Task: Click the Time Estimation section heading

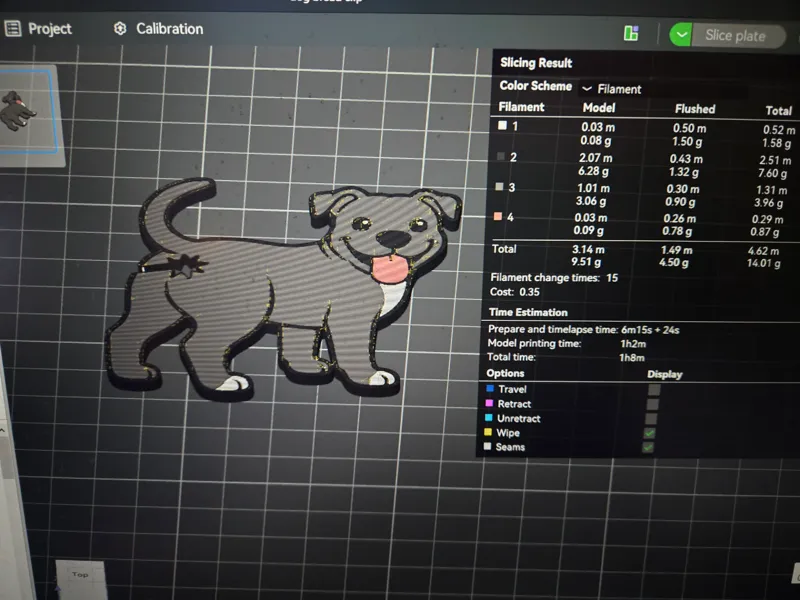Action: click(528, 312)
